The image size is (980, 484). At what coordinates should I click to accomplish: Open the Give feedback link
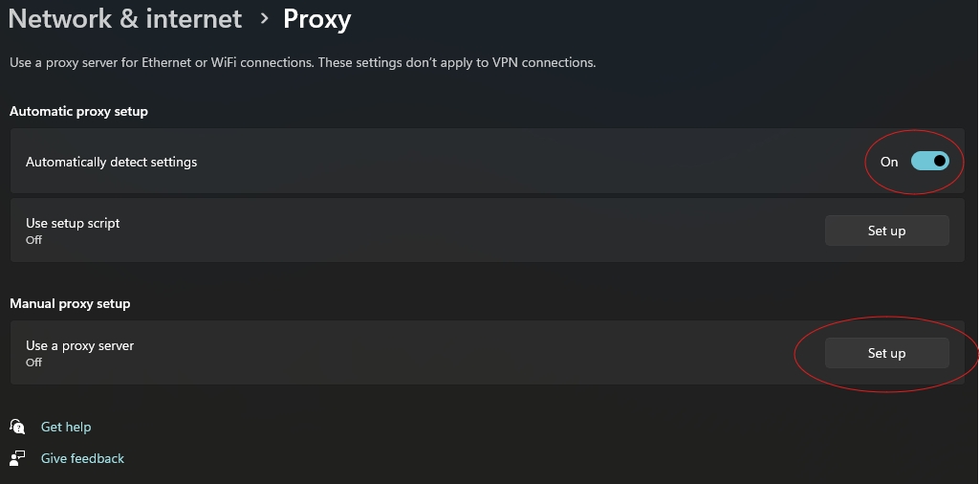click(82, 458)
